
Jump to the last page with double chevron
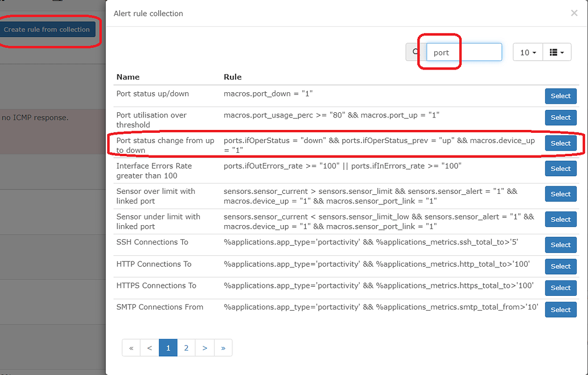tap(223, 348)
